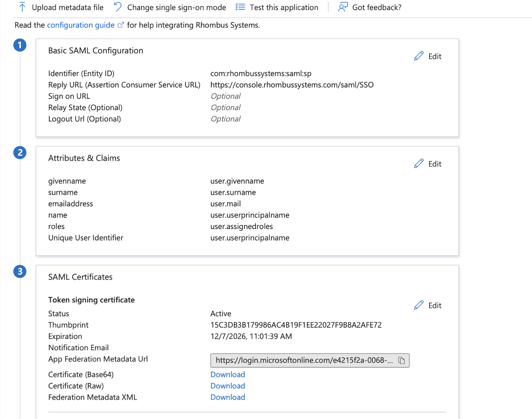Click the Status label
The width and height of the screenshot is (532, 419).
(58, 314)
